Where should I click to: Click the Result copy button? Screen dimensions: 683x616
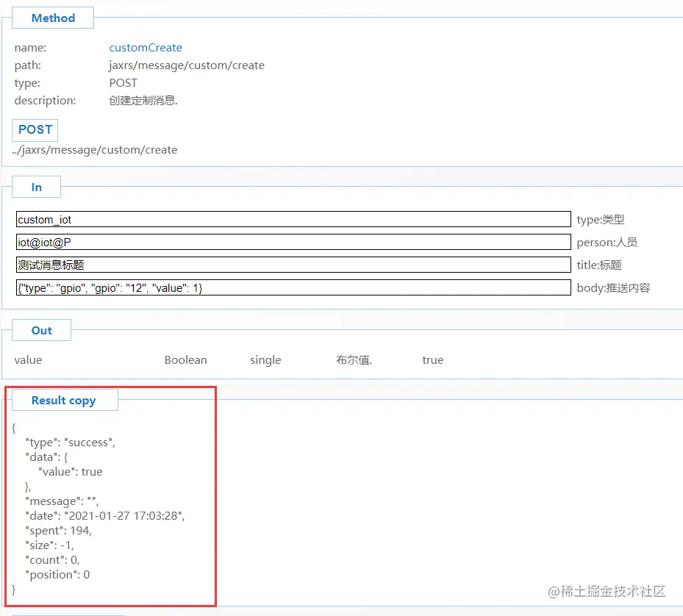(x=65, y=400)
